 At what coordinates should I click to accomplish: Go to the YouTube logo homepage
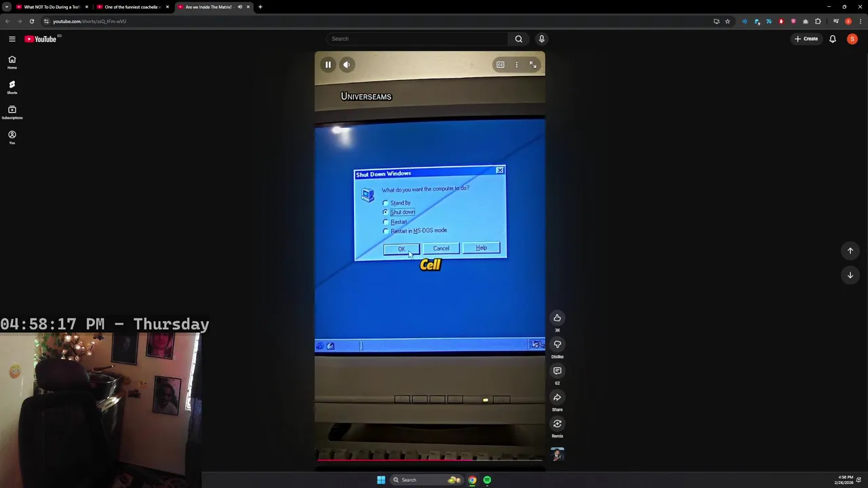[41, 39]
